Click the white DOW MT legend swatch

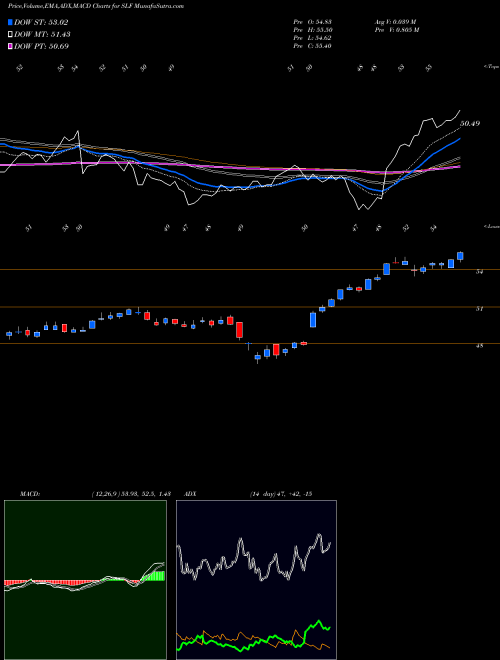(x=10, y=34)
